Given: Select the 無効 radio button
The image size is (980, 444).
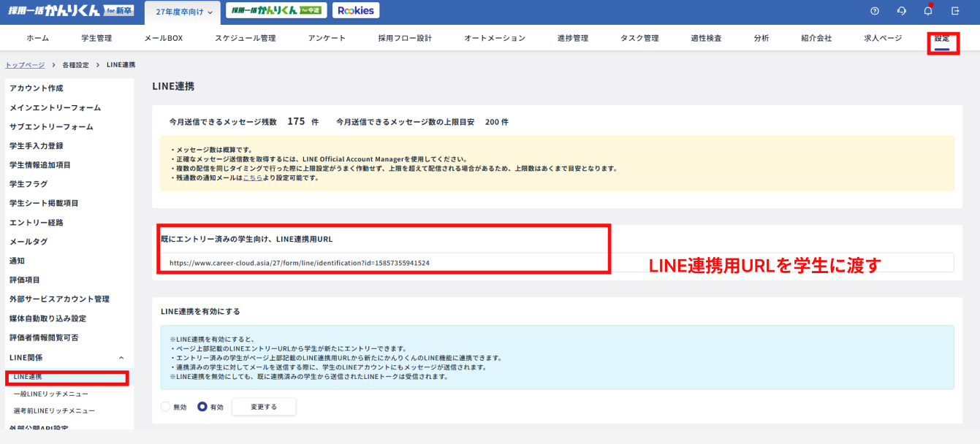Looking at the screenshot, I should click(166, 407).
